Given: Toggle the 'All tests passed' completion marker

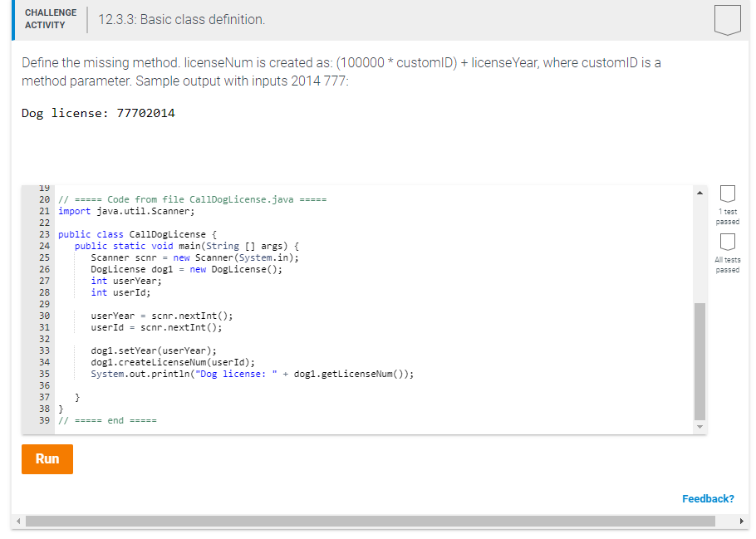Looking at the screenshot, I should click(727, 241).
